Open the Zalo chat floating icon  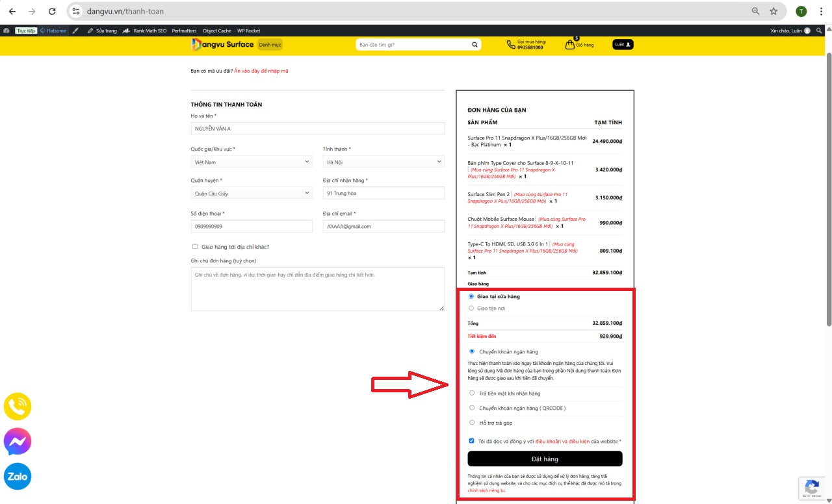click(18, 476)
